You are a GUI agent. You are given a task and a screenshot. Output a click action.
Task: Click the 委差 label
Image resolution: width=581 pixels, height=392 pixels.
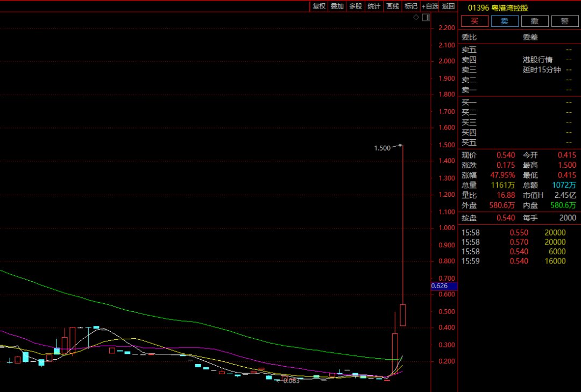point(530,37)
